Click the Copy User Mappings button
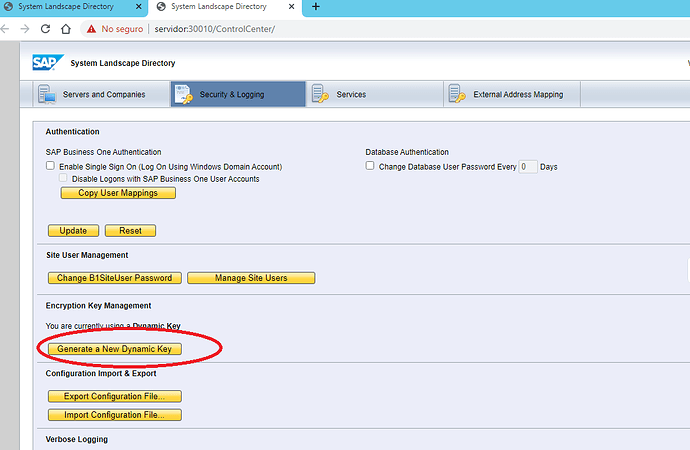 [118, 193]
